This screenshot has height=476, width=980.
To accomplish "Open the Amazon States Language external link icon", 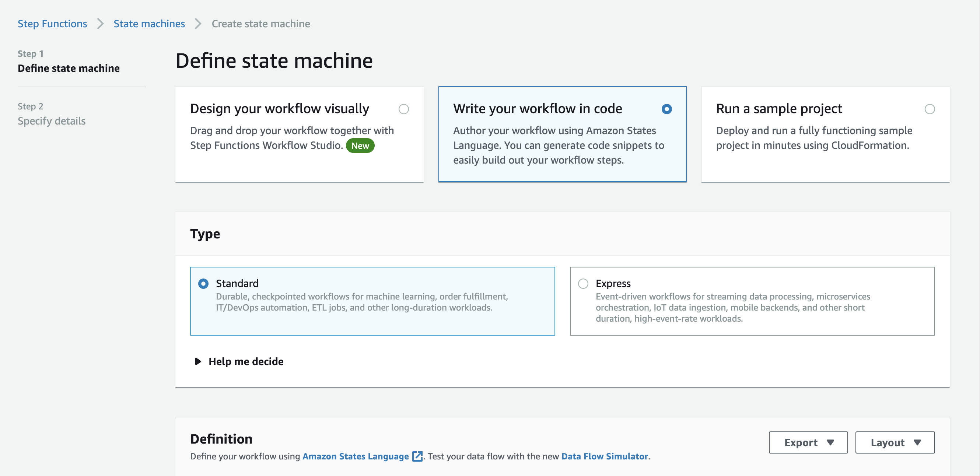I will click(x=417, y=456).
